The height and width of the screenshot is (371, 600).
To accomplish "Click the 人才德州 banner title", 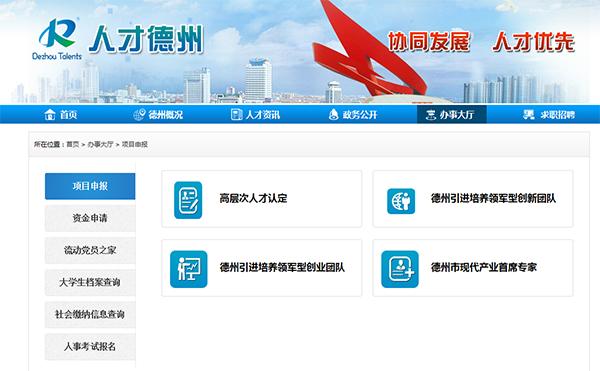I will click(x=146, y=39).
